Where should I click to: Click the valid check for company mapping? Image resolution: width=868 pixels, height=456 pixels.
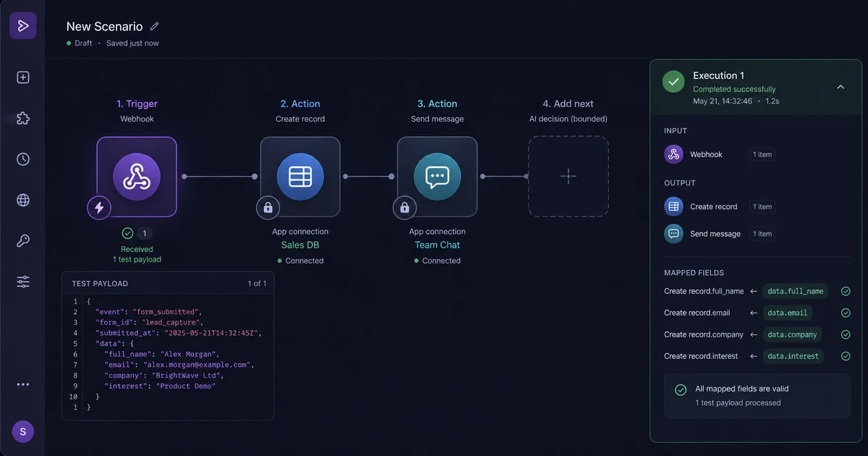[846, 334]
